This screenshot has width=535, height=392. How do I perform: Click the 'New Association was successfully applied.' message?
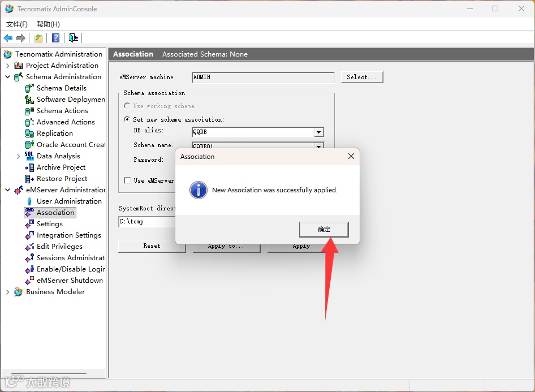275,190
